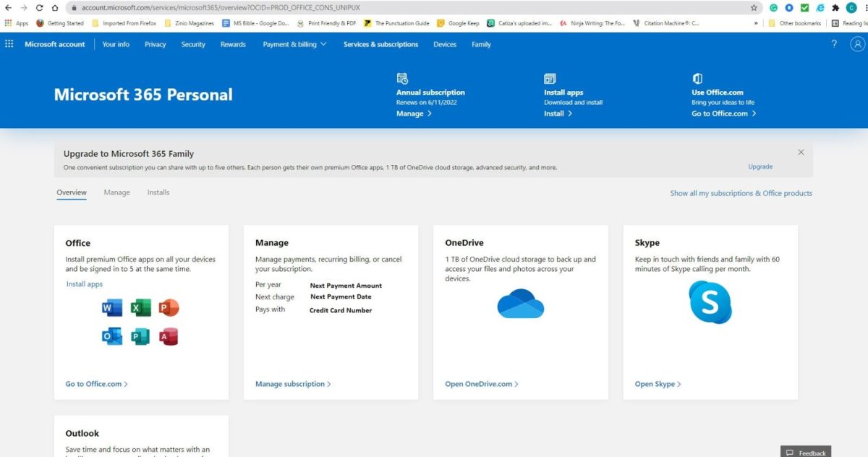Click Install under Install apps

coord(558,114)
